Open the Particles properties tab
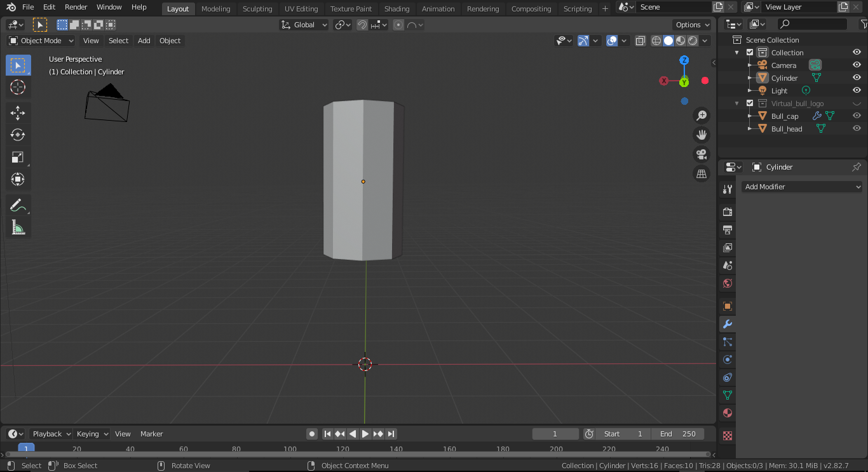868x472 pixels. (x=728, y=342)
